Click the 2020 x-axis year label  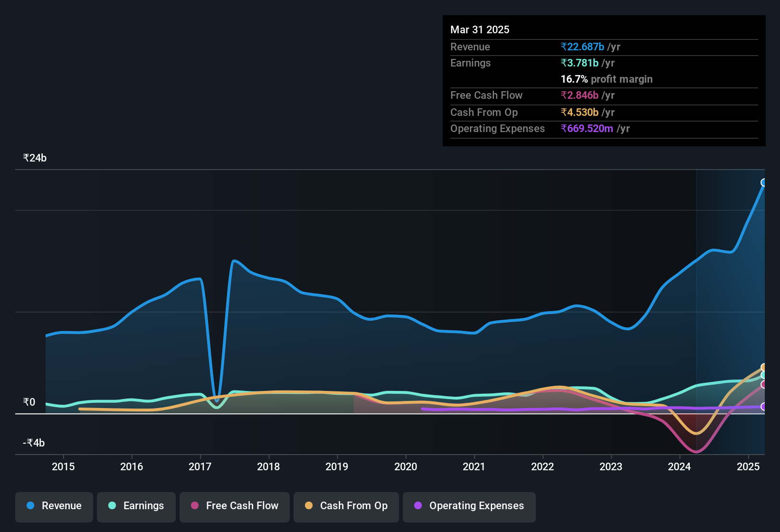(x=406, y=466)
